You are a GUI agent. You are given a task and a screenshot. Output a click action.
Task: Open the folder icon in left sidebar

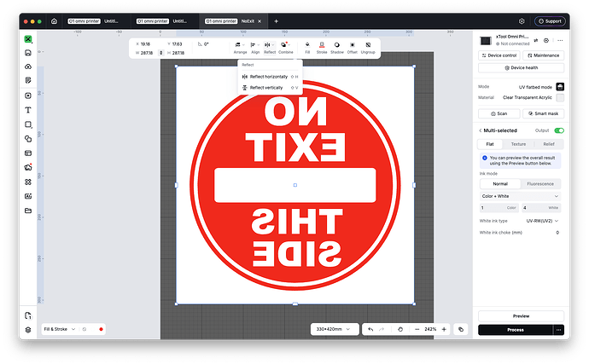coord(28,211)
